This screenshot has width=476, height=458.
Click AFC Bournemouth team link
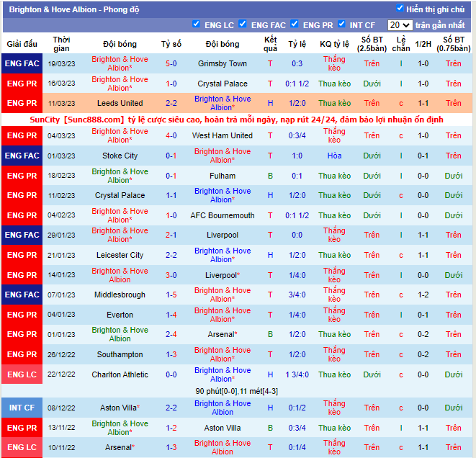[222, 215]
